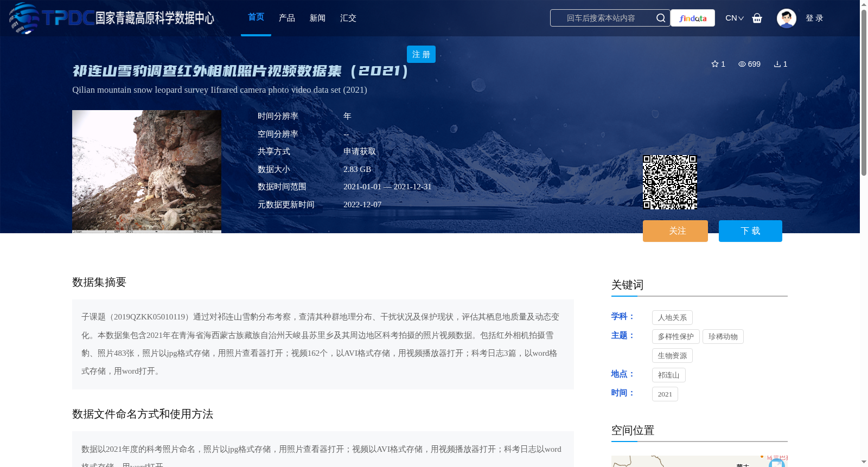Click the blue 下载 button
The image size is (868, 467).
click(750, 231)
